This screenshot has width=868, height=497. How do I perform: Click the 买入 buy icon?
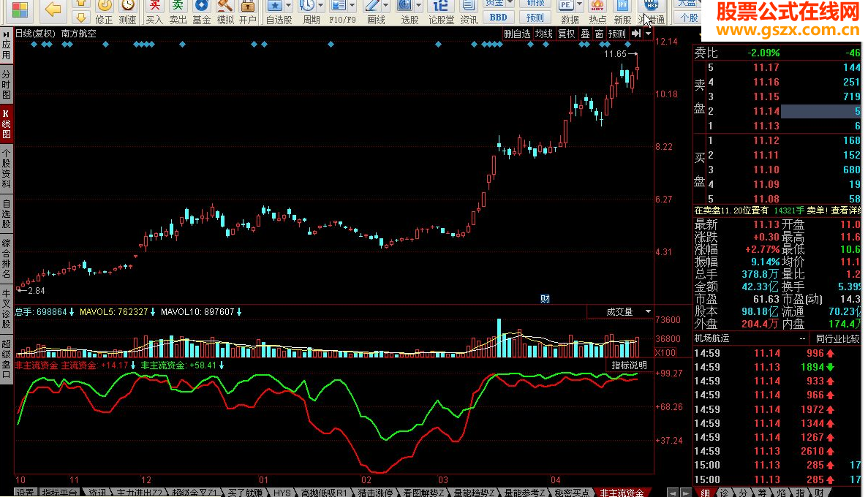[154, 12]
